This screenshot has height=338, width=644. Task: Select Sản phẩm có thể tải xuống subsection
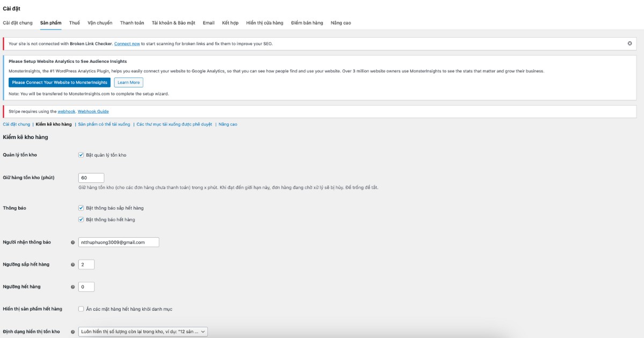click(104, 124)
